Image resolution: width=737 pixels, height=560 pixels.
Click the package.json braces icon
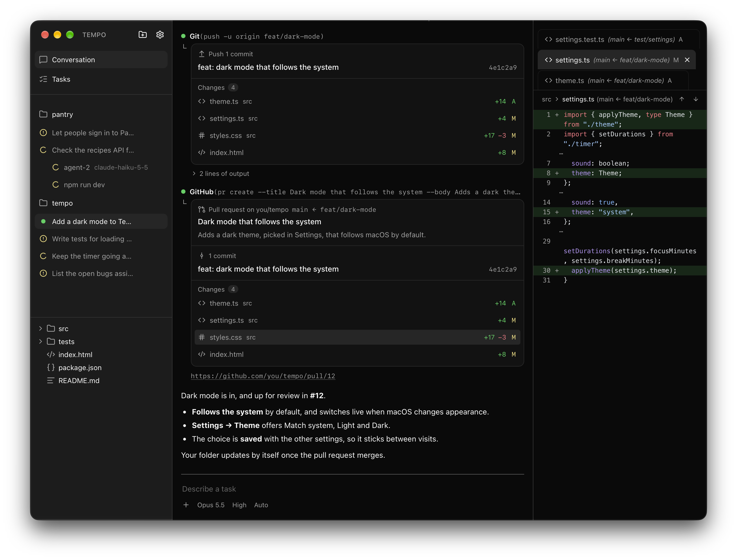click(x=51, y=367)
